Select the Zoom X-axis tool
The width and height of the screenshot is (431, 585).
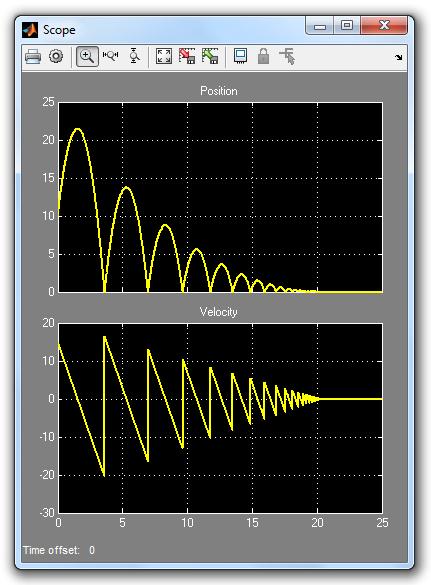pyautogui.click(x=110, y=56)
